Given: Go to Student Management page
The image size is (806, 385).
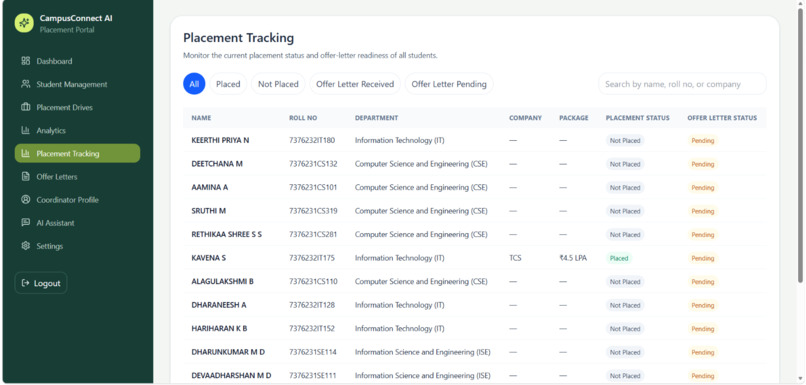Looking at the screenshot, I should [x=77, y=84].
